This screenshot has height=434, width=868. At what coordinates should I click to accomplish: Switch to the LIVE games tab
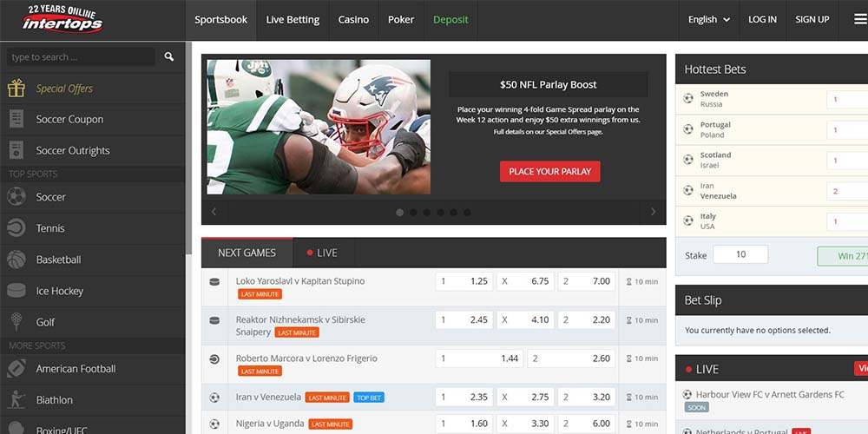coord(319,253)
